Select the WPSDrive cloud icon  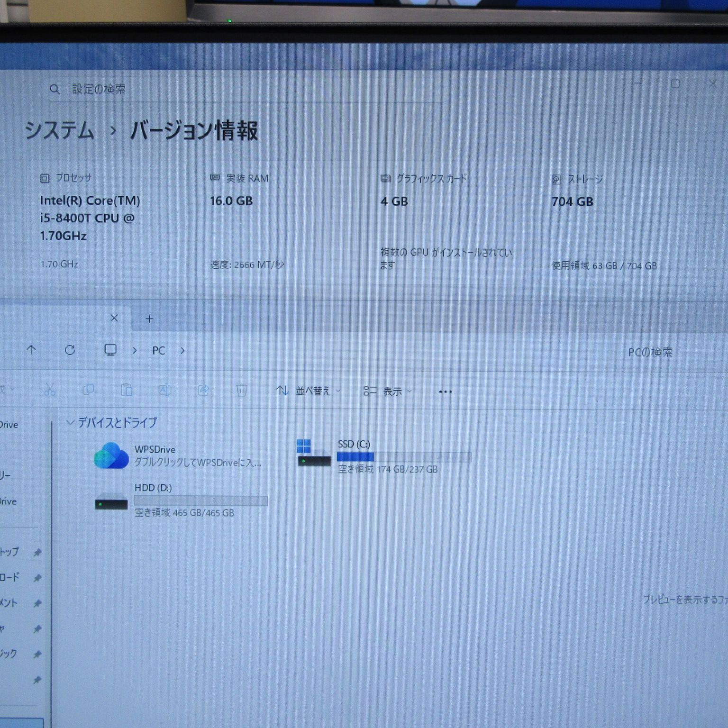111,455
